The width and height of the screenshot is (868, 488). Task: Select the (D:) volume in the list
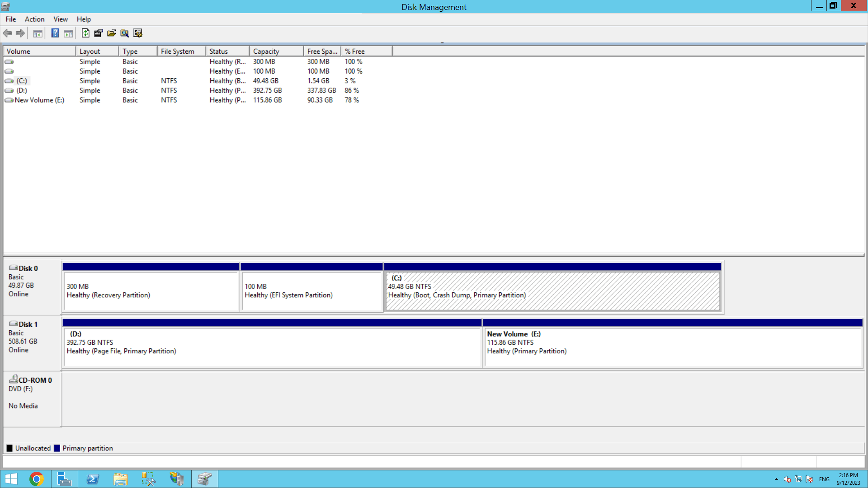(22, 90)
